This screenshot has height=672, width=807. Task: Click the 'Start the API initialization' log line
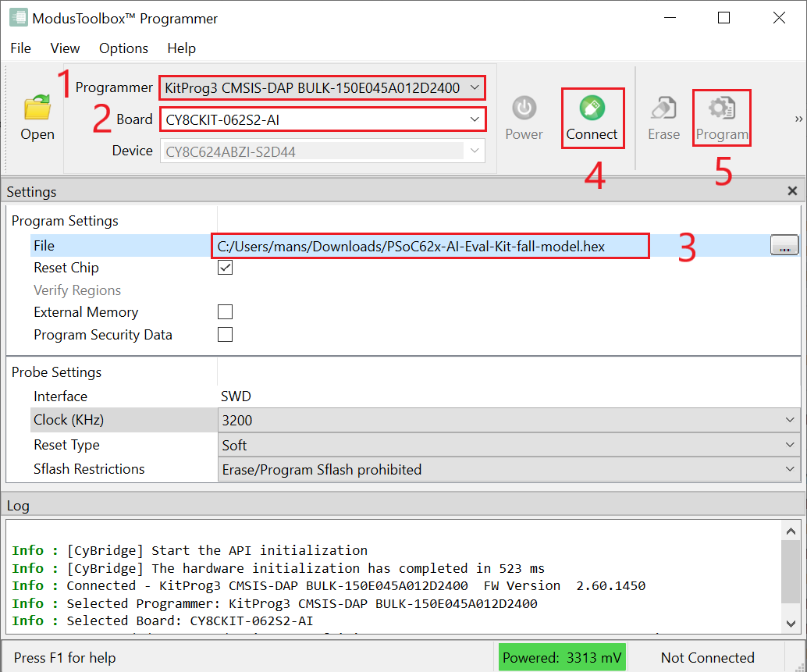click(x=190, y=550)
